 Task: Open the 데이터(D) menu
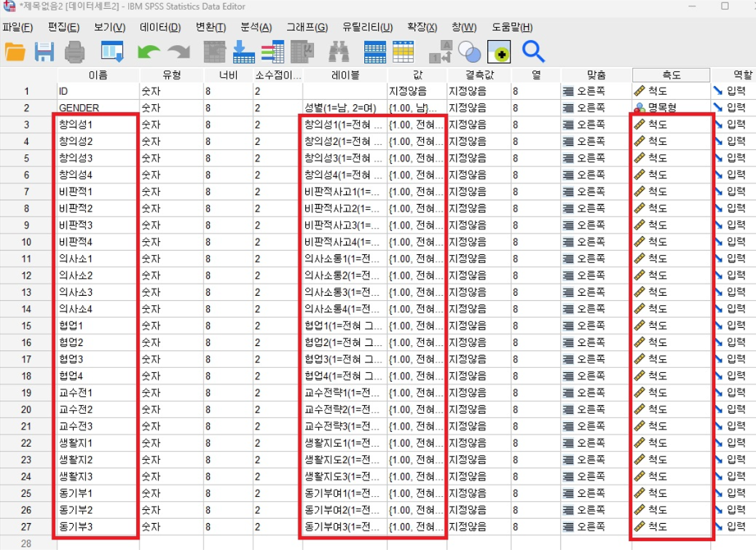tap(160, 28)
